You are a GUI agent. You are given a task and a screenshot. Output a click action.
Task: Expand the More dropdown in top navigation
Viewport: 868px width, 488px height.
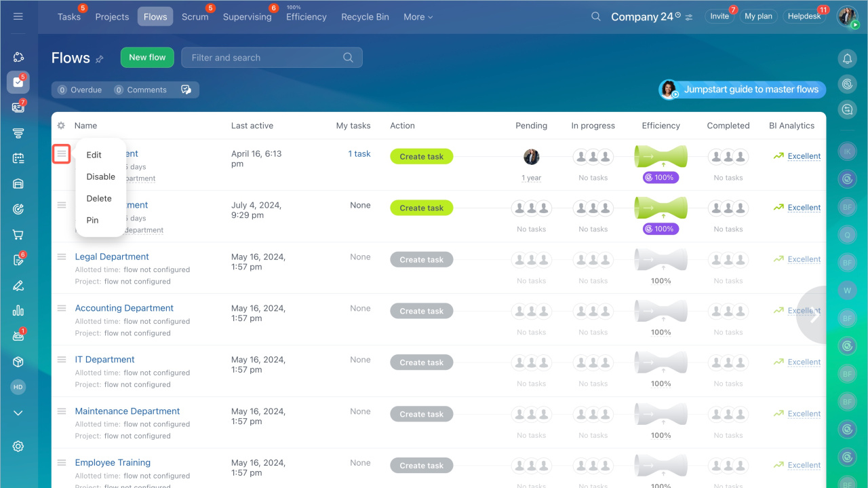[418, 17]
